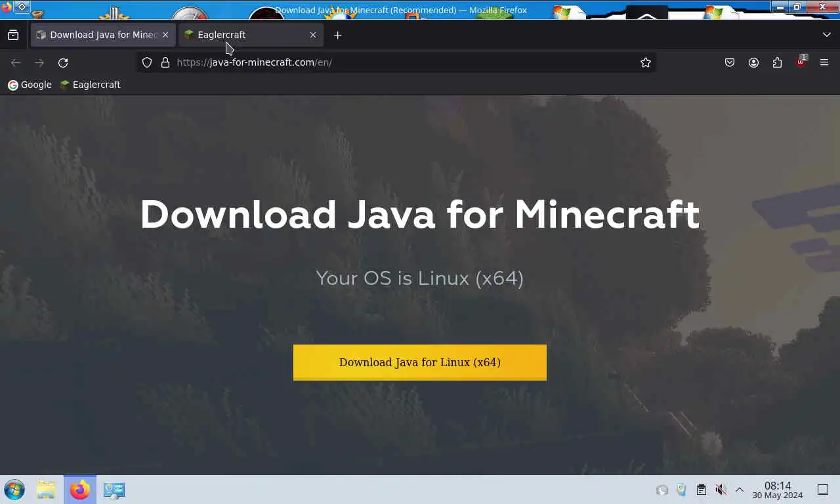Open Firefox View from the tab strip icon
The image size is (840, 504).
point(13,35)
